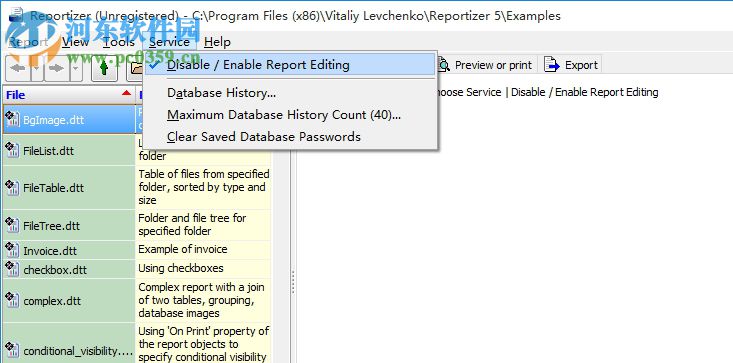Click the Export button label
The height and width of the screenshot is (363, 733).
581,65
